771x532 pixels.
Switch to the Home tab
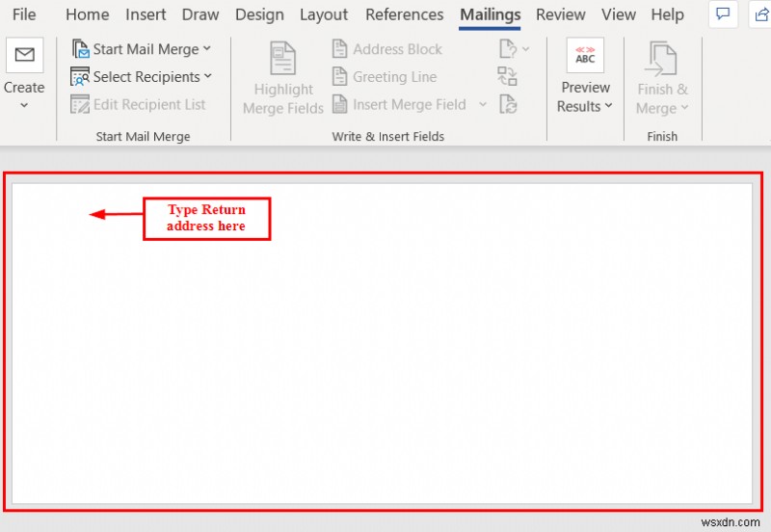click(87, 14)
